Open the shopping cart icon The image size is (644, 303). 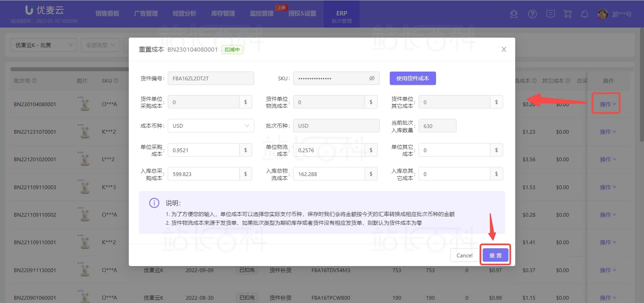click(568, 14)
